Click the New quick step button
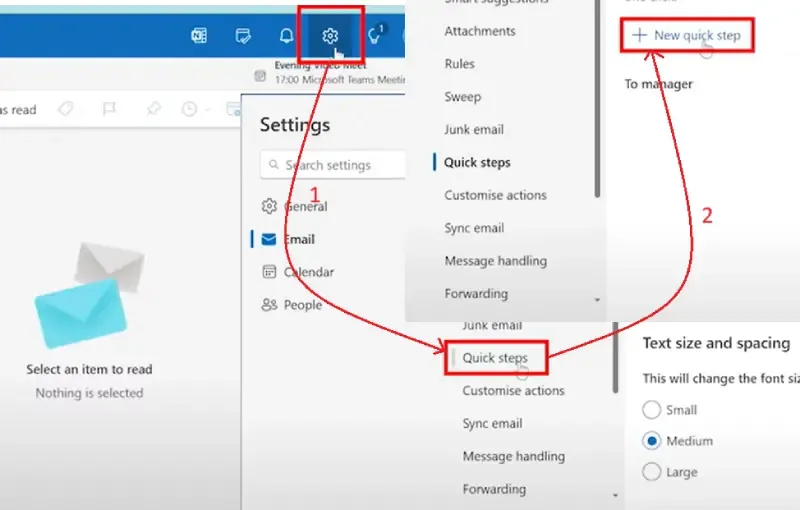 click(x=687, y=35)
